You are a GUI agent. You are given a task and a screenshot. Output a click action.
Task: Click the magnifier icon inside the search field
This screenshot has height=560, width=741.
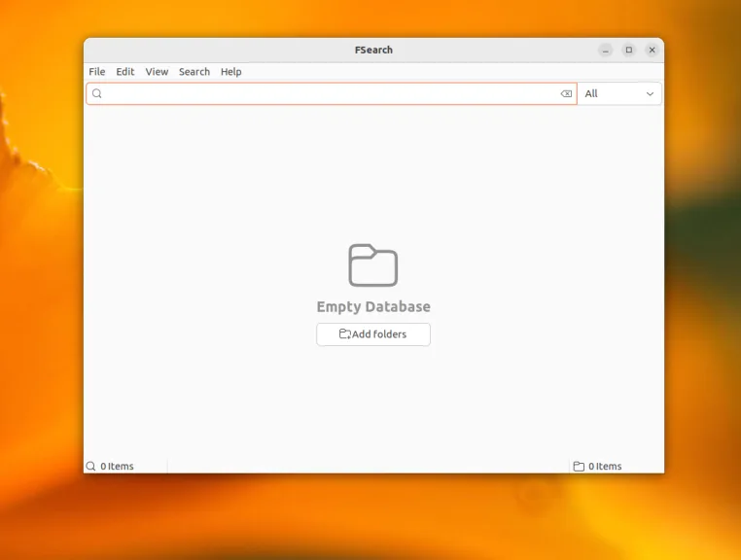(97, 93)
